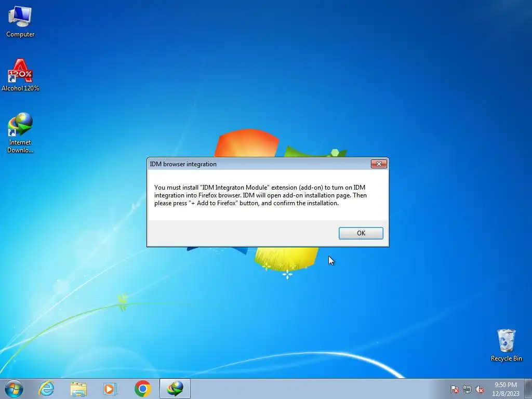This screenshot has width=532, height=399.
Task: Select the Computer desktop icon
Action: [x=20, y=21]
